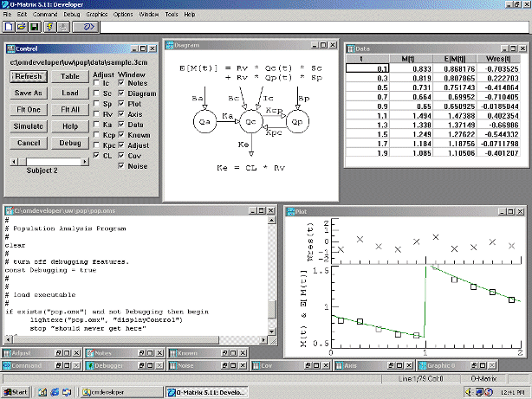
Task: Restore the minimized Graphic 0 window
Action: (x=474, y=365)
